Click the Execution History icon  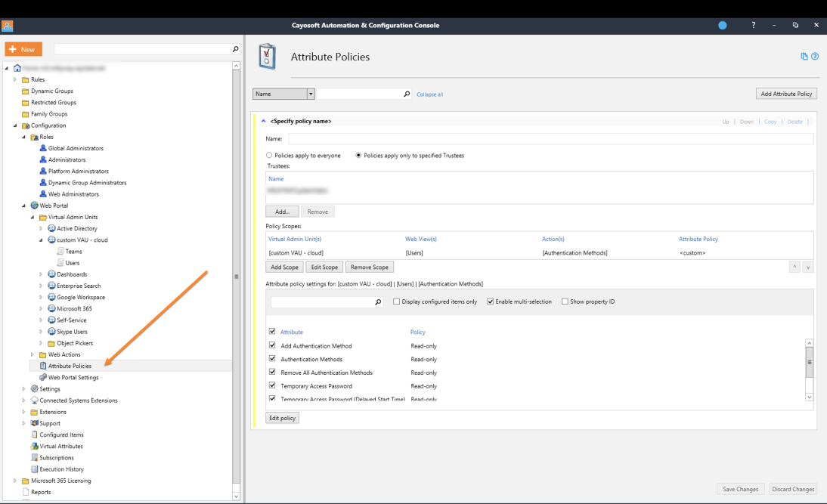pyautogui.click(x=34, y=469)
